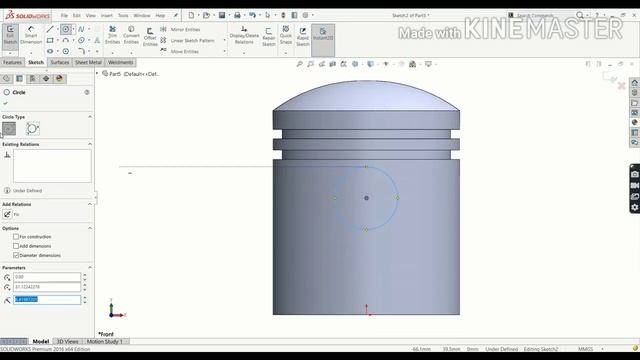Viewport: 640px width, 360px height.
Task: Select the Perimeter Circle type
Action: point(33,129)
